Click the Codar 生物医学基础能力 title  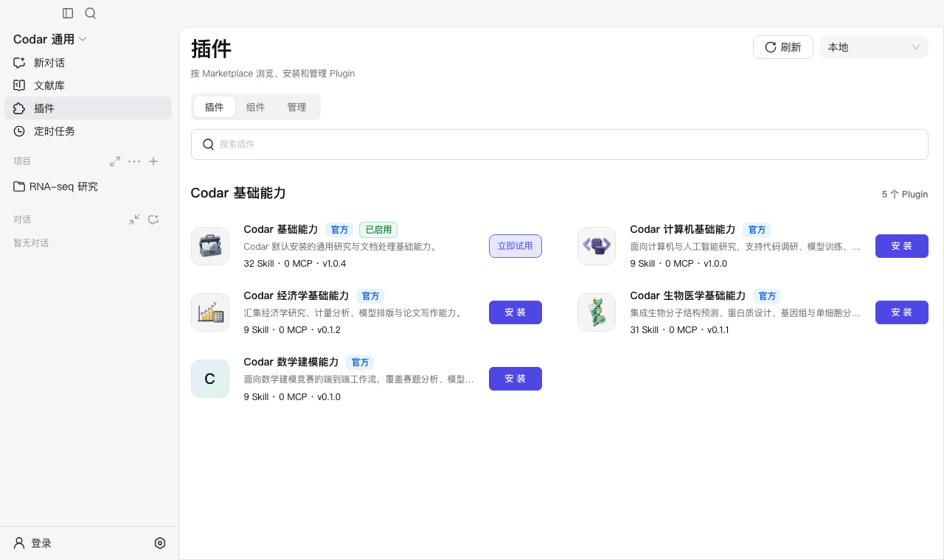(x=688, y=295)
